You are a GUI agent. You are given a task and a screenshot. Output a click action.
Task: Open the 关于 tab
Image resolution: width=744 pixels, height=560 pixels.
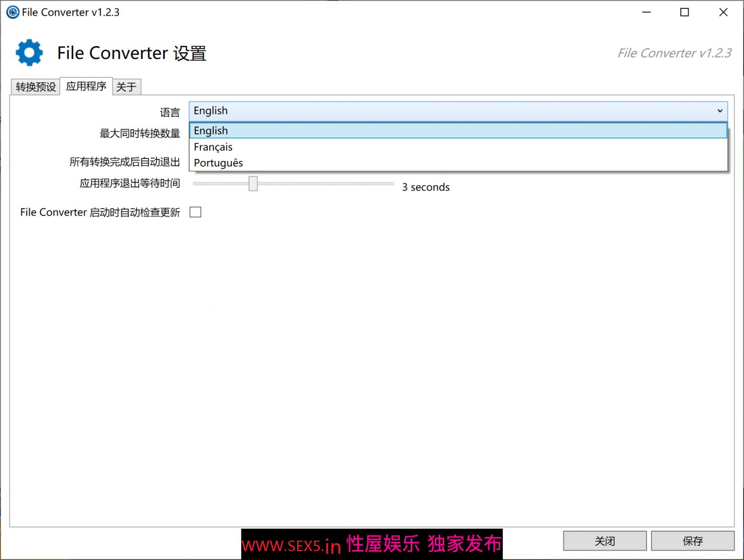tap(127, 87)
